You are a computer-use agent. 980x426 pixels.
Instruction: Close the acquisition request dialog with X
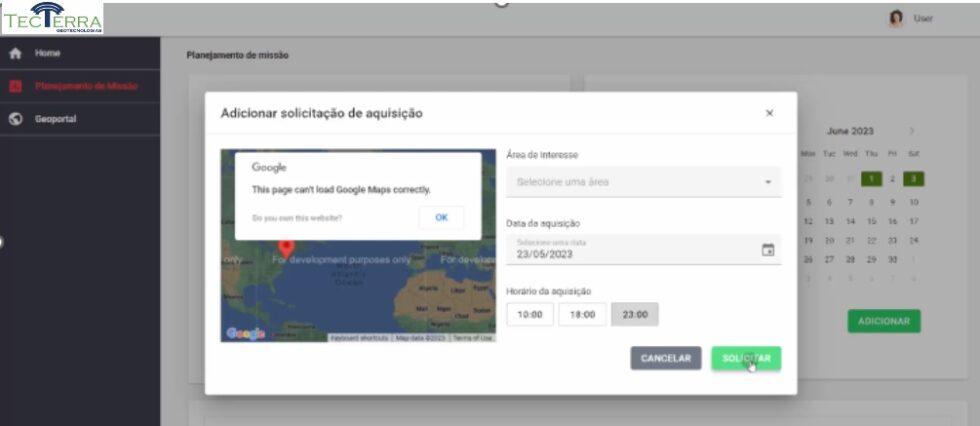(x=769, y=113)
